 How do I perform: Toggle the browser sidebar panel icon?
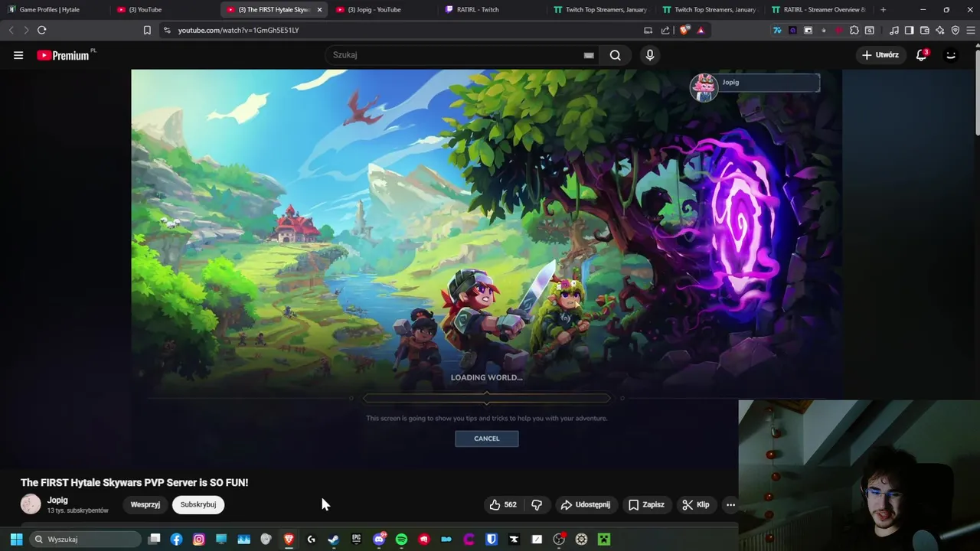tap(910, 30)
